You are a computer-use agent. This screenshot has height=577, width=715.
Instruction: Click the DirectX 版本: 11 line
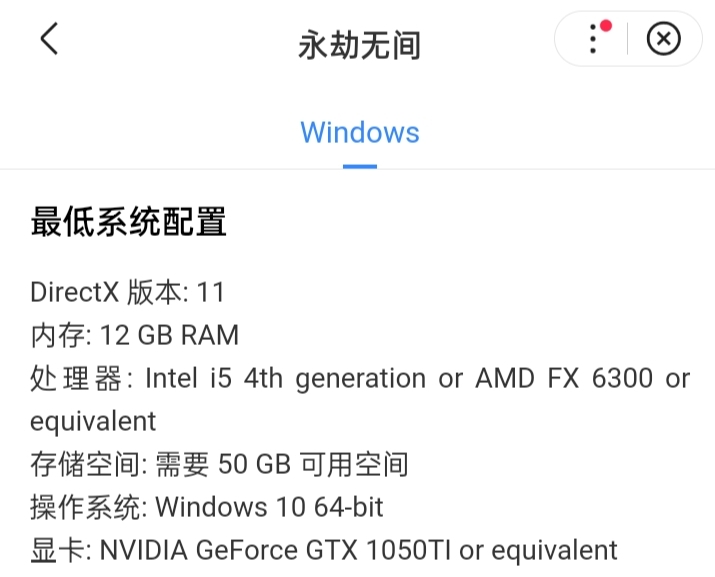[x=127, y=292]
